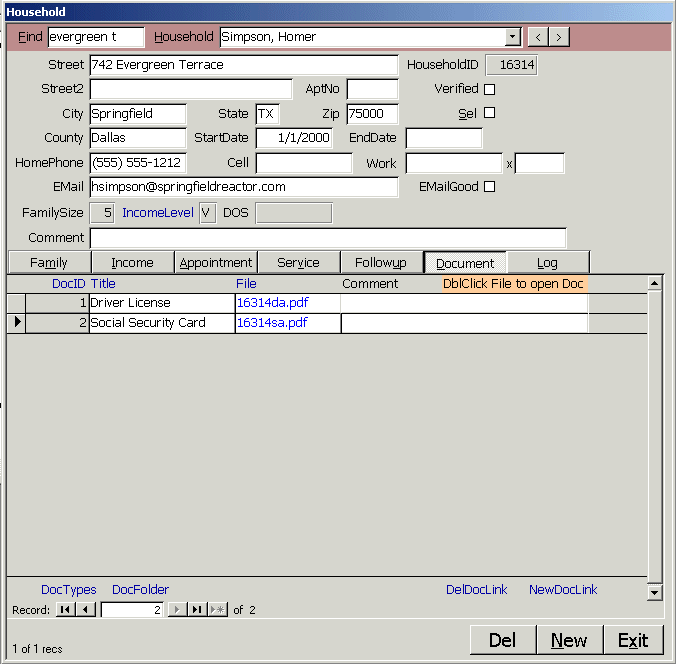Click the File column header

(246, 284)
